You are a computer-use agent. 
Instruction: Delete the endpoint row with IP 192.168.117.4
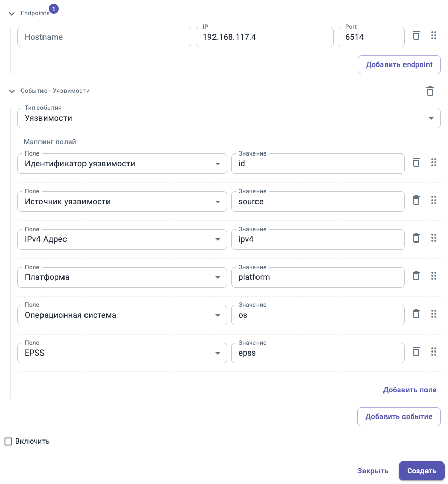[x=416, y=36]
